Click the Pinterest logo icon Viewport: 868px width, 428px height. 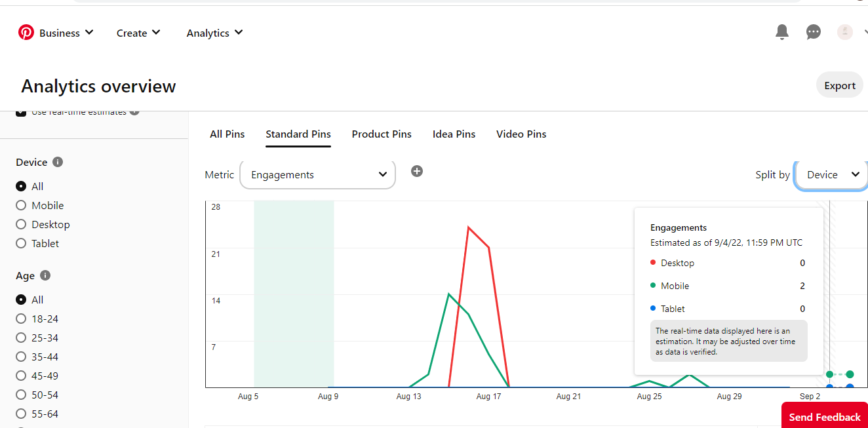coord(26,33)
